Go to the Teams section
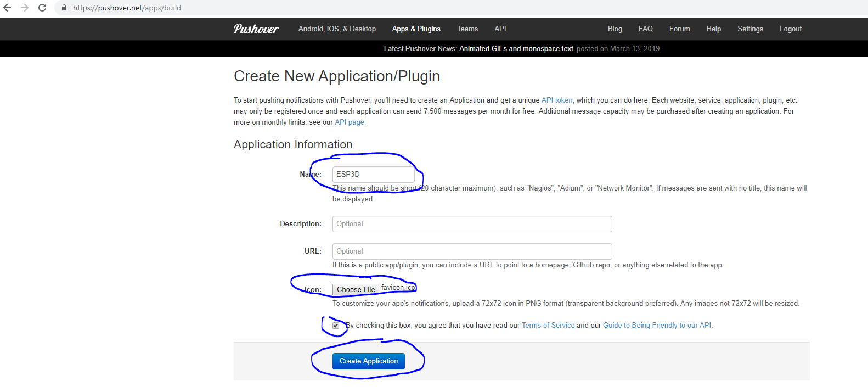Viewport: 868px width, 392px height. 467,29
